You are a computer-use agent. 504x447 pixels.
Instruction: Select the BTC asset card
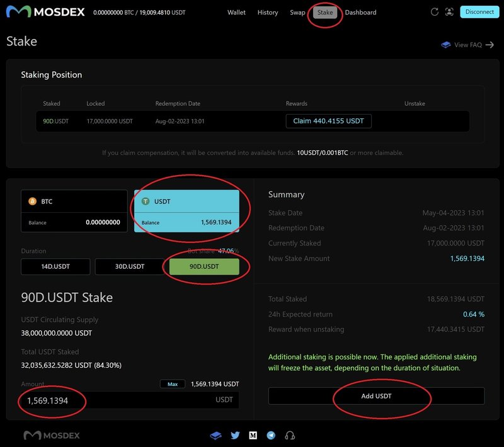click(74, 211)
